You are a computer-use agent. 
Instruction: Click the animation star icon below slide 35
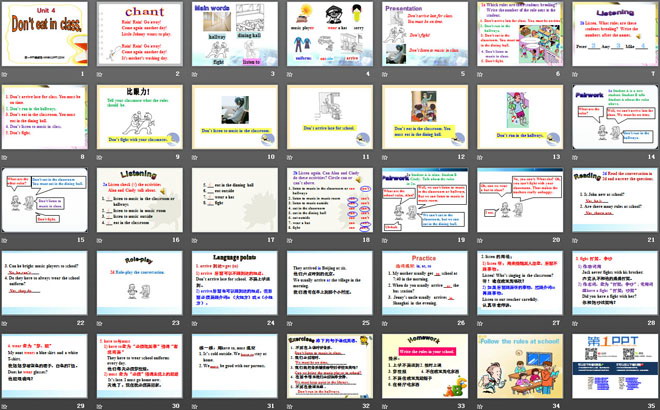pyautogui.click(x=575, y=406)
